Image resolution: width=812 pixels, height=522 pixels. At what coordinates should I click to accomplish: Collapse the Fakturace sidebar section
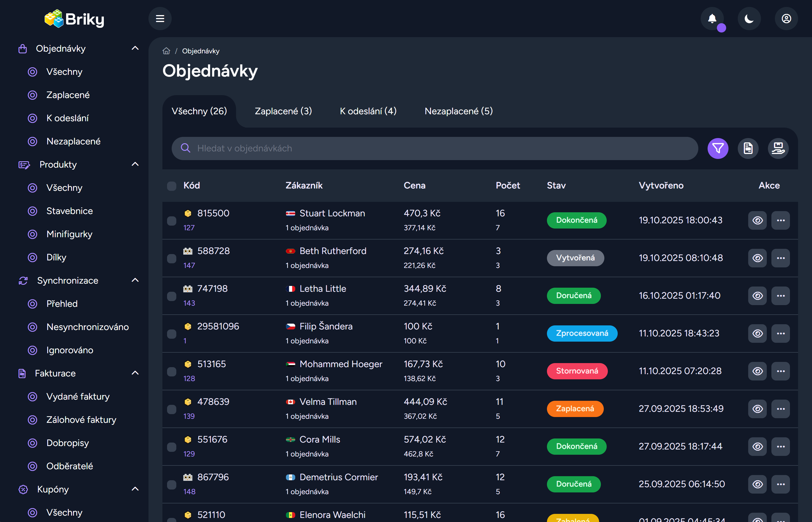pyautogui.click(x=135, y=373)
